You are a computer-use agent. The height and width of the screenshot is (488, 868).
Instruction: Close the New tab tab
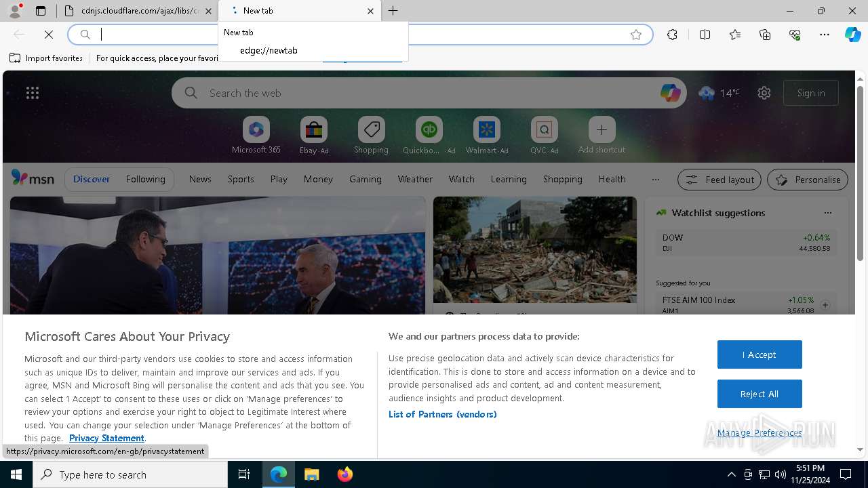(x=370, y=11)
